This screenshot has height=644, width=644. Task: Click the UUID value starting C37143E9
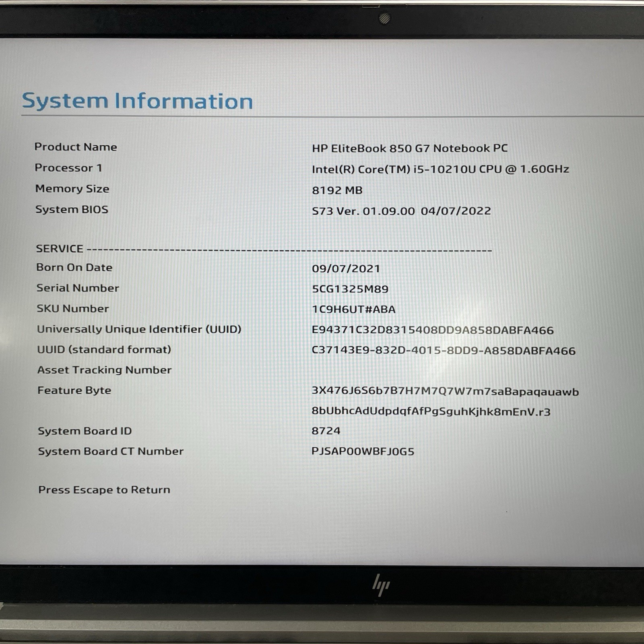tap(444, 351)
